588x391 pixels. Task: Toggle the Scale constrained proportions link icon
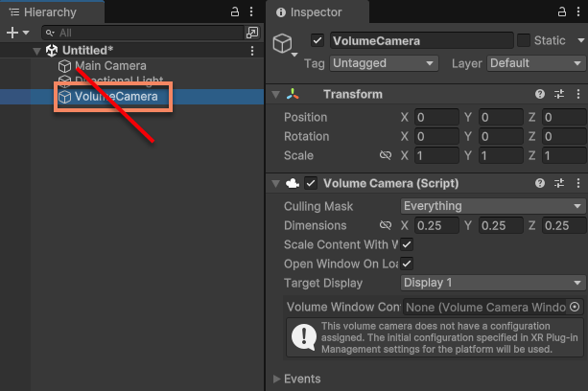pos(386,155)
